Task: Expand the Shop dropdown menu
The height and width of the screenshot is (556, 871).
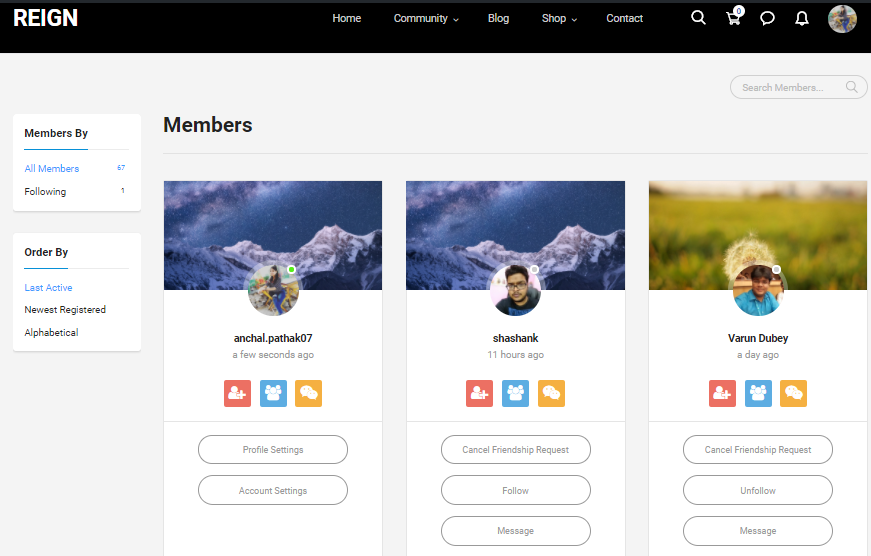Action: (559, 18)
